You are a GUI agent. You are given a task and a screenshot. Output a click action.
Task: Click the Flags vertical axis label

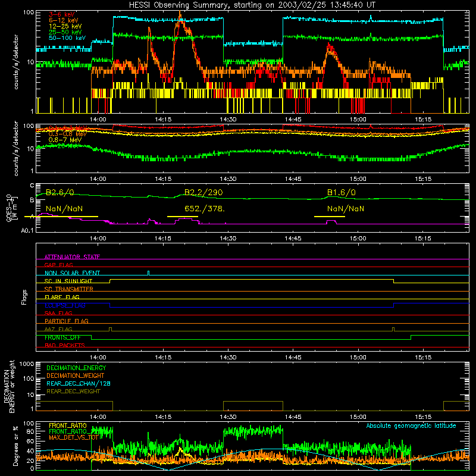click(24, 297)
